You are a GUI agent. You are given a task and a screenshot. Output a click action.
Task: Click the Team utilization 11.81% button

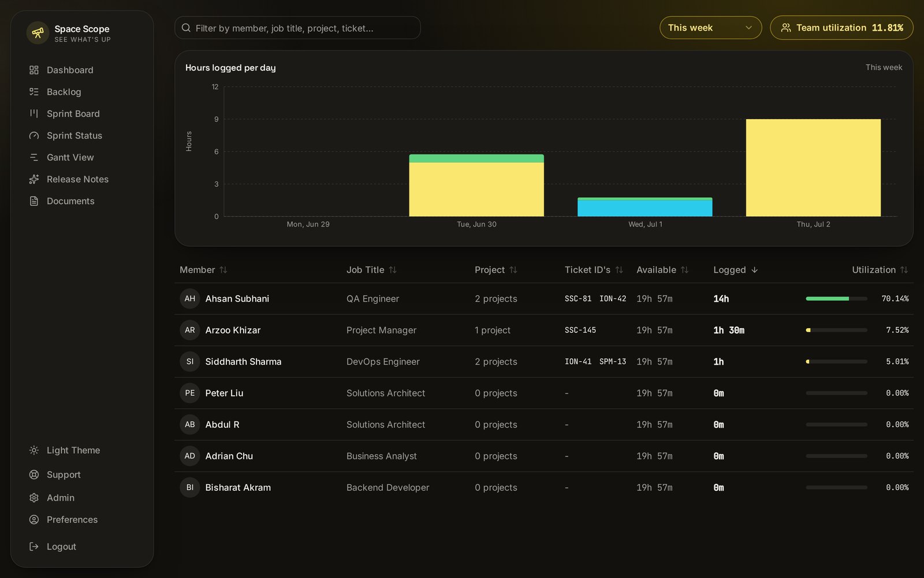point(841,28)
